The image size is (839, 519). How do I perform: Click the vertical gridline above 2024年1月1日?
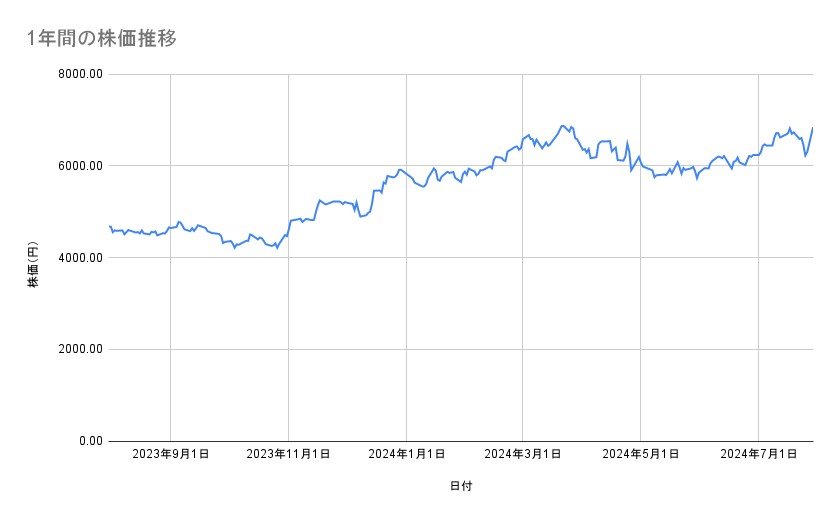click(x=406, y=300)
